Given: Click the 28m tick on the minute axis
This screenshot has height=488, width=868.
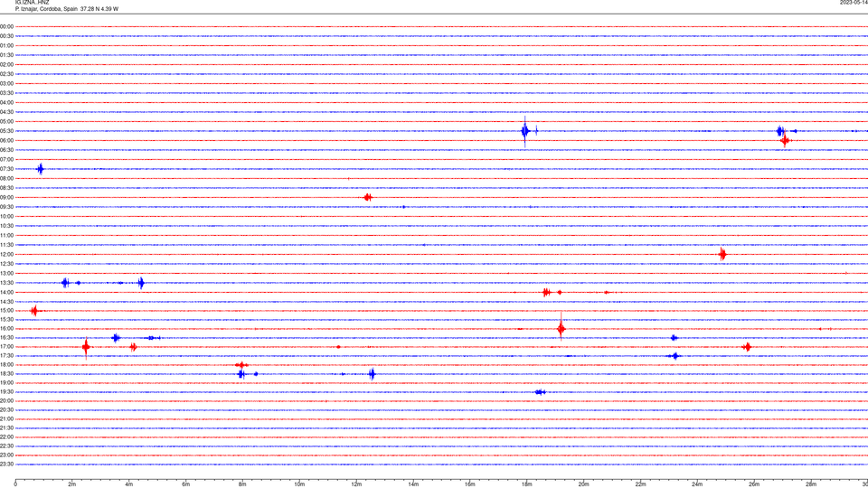Looking at the screenshot, I should 811,484.
